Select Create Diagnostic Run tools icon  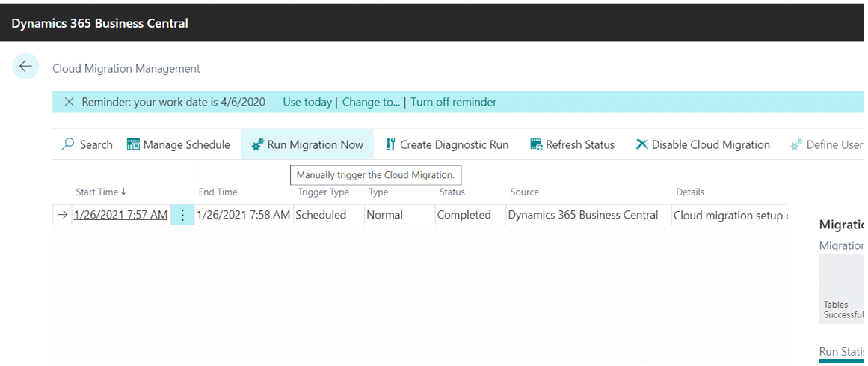(390, 144)
